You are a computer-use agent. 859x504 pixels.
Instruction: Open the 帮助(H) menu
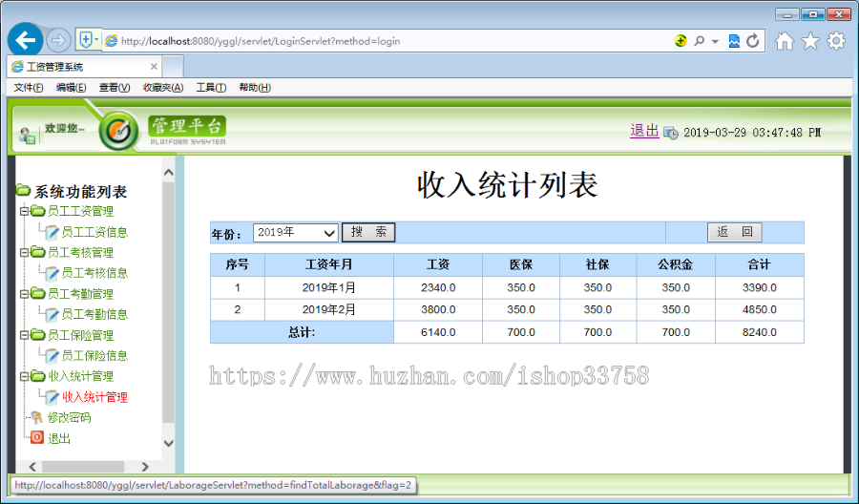pos(254,88)
